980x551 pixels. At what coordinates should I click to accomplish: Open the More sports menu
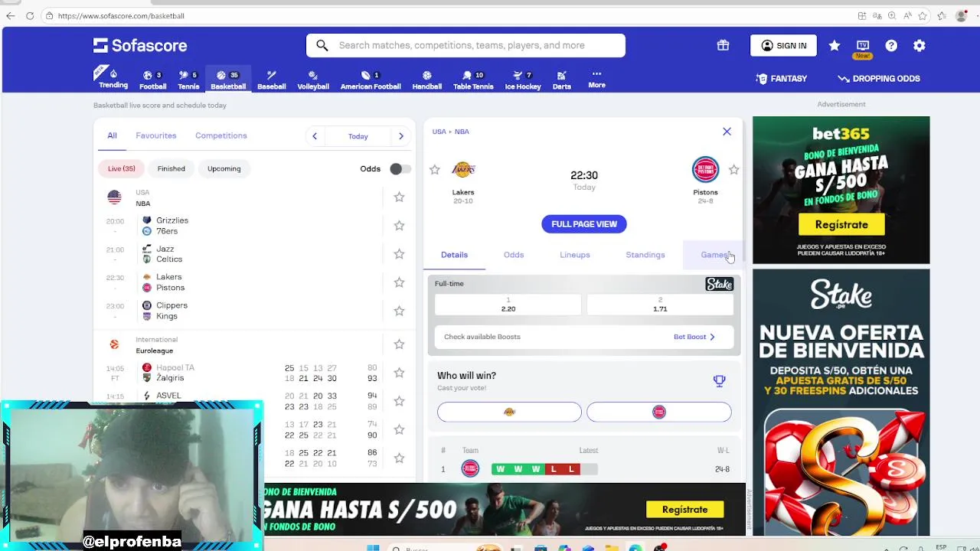[596, 79]
